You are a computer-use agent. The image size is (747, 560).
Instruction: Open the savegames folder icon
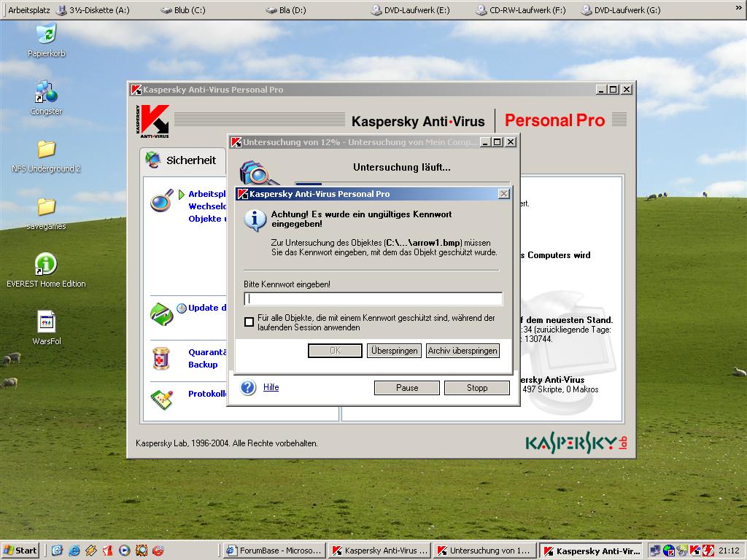pos(46,206)
